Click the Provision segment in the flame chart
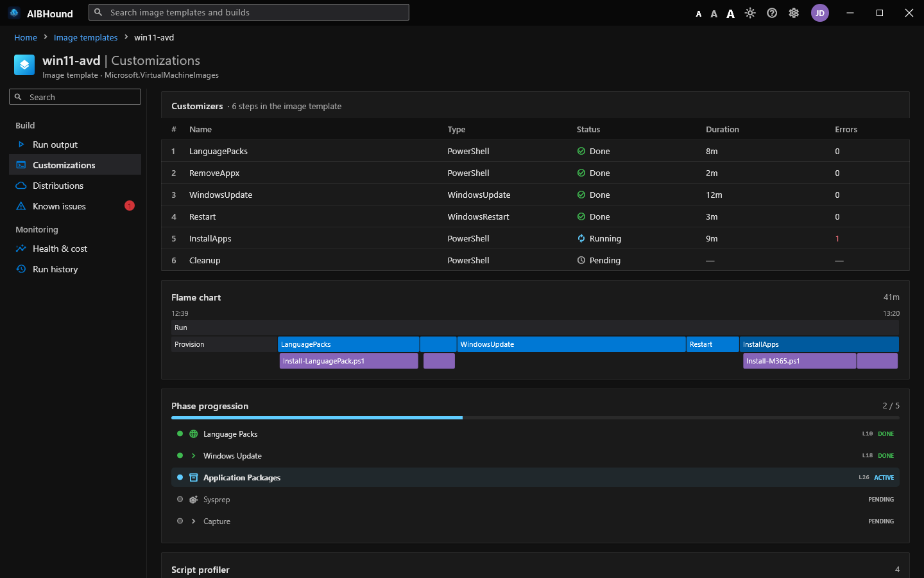The height and width of the screenshot is (578, 924). (224, 344)
